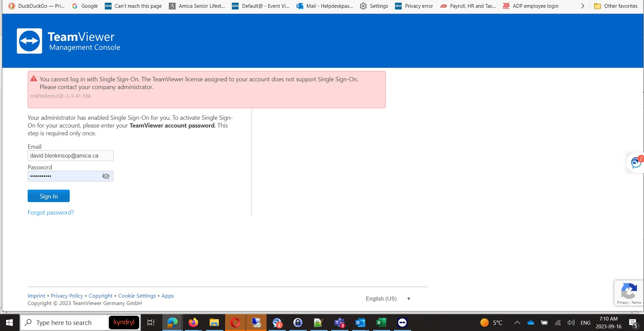Viewport: 644px width, 331px height.
Task: Open the Can't reach this page bookmark
Action: pos(133,6)
